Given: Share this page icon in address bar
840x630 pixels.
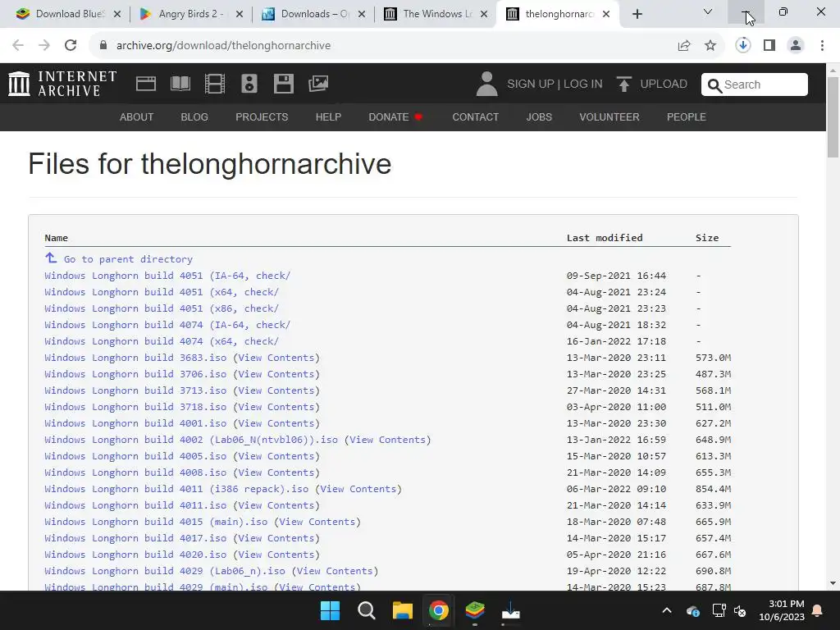Looking at the screenshot, I should pos(684,46).
